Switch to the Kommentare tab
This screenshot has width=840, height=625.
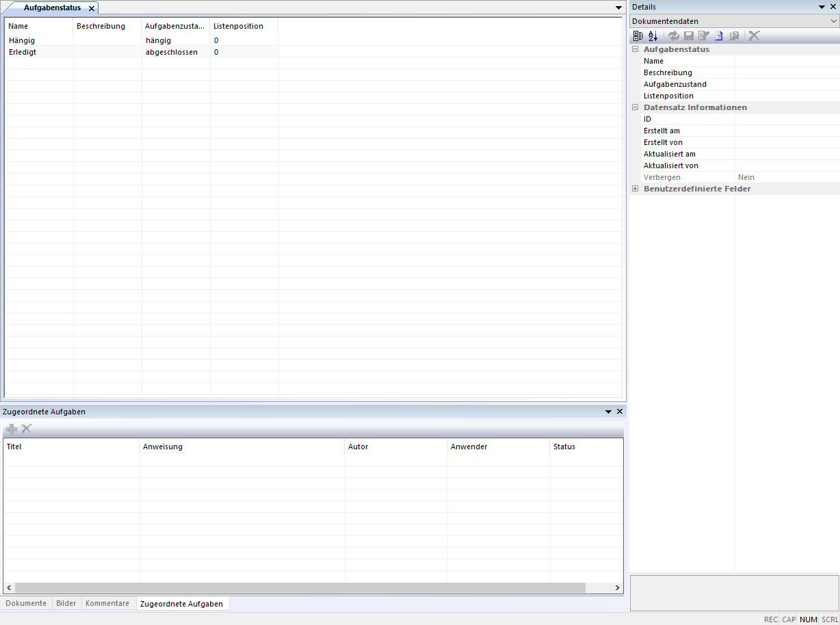click(107, 603)
